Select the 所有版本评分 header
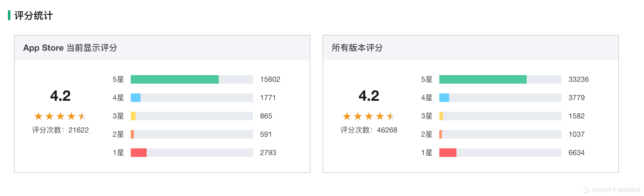 (x=357, y=48)
